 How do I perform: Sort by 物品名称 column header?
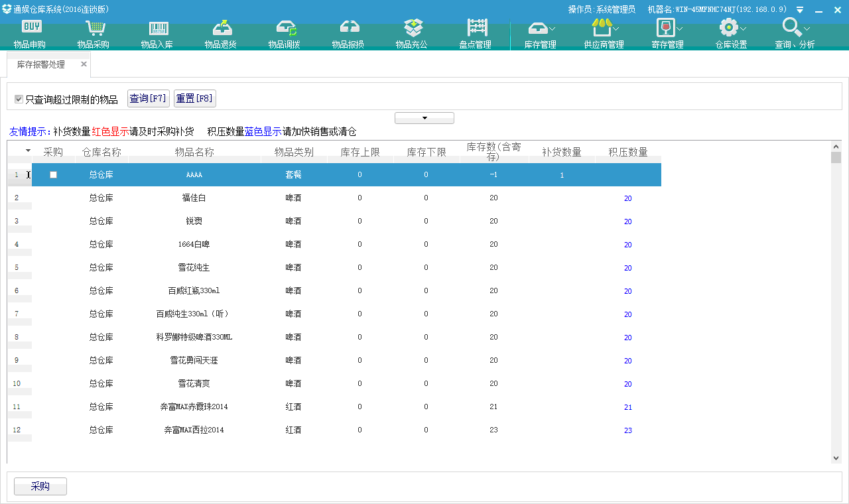pos(194,152)
